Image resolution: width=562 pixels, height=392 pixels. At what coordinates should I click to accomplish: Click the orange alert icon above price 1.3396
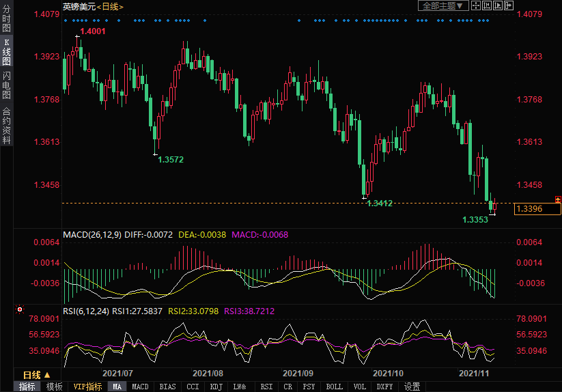point(558,199)
